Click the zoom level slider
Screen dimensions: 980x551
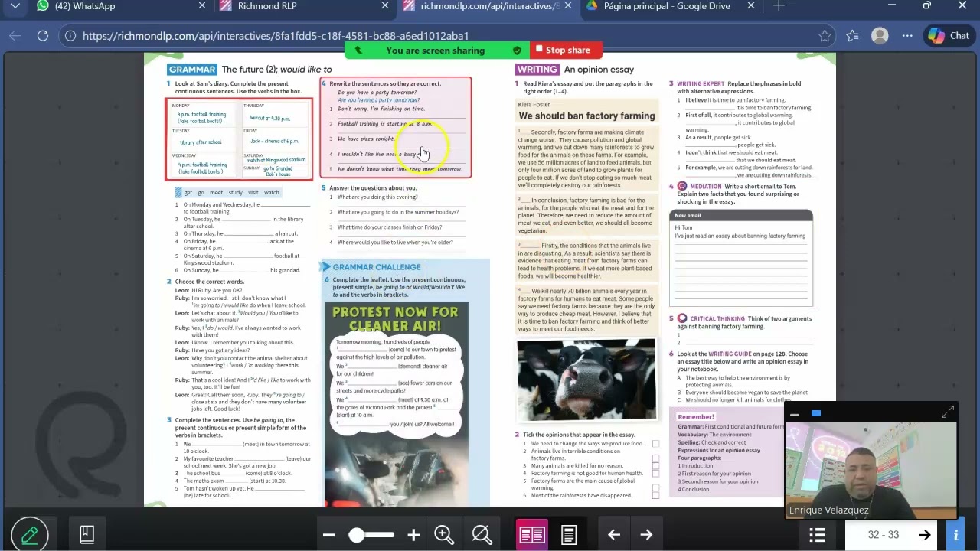click(x=371, y=535)
